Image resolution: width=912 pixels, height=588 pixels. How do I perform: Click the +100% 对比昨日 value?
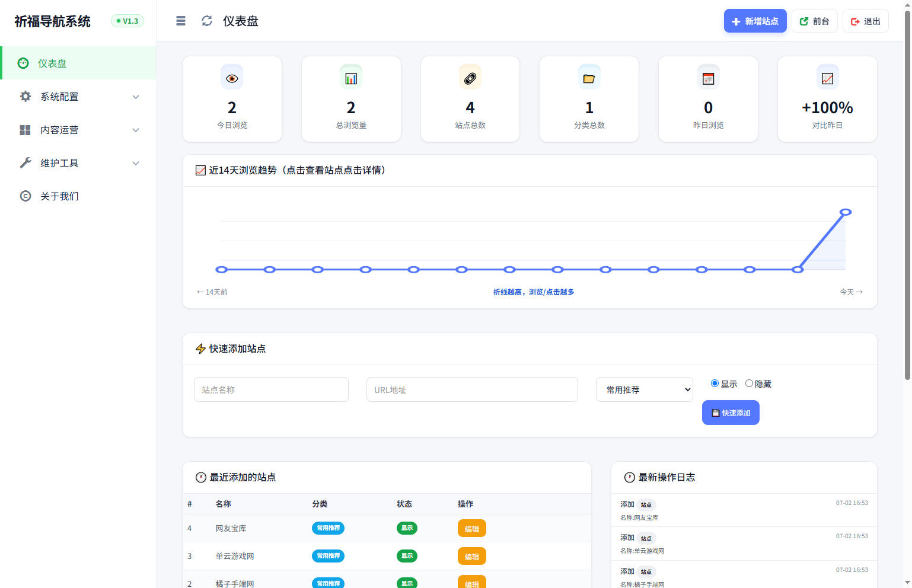point(827,108)
